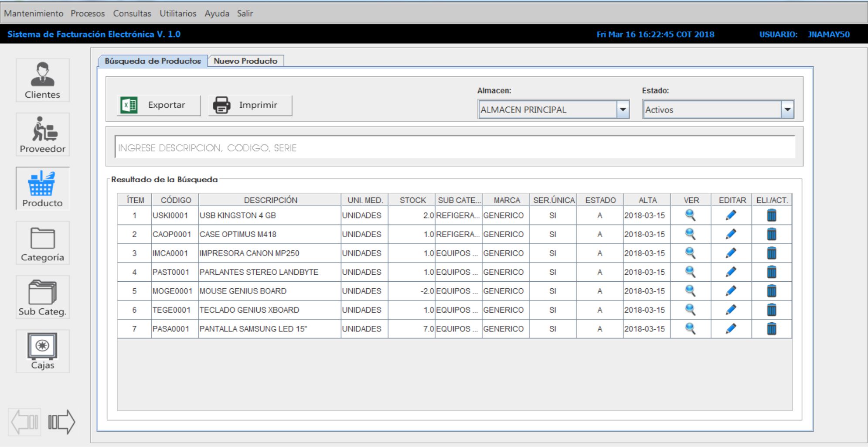Open the Sub Categ. sidebar icon
This screenshot has height=447, width=868.
(42, 297)
